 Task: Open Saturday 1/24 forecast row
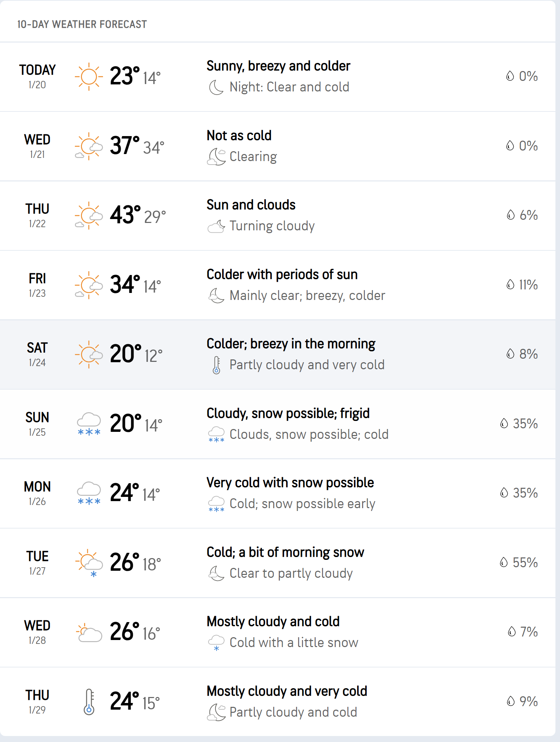278,354
